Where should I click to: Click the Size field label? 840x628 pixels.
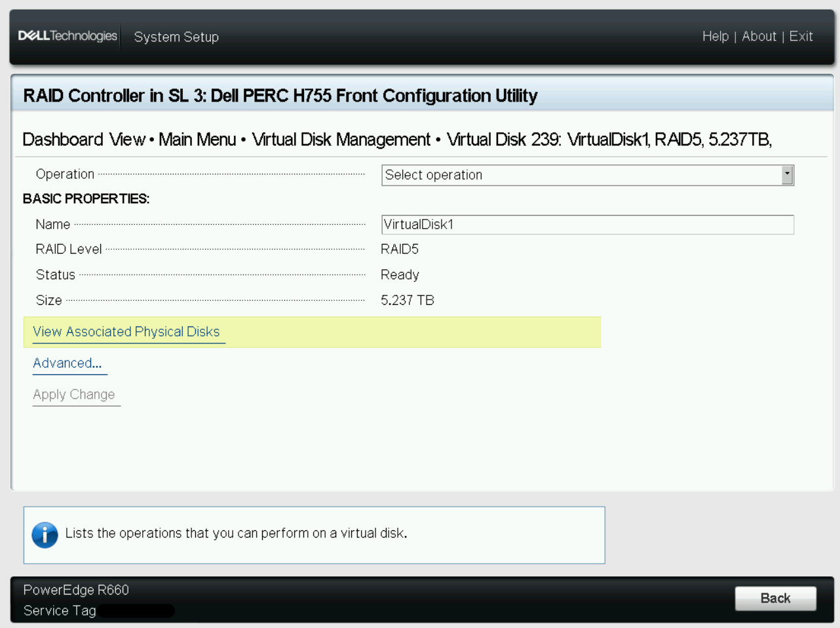[x=49, y=300]
